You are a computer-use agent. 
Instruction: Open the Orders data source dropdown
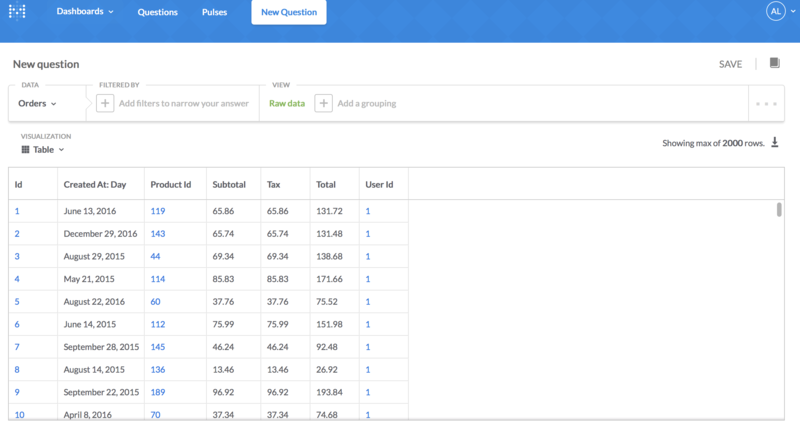(x=38, y=103)
